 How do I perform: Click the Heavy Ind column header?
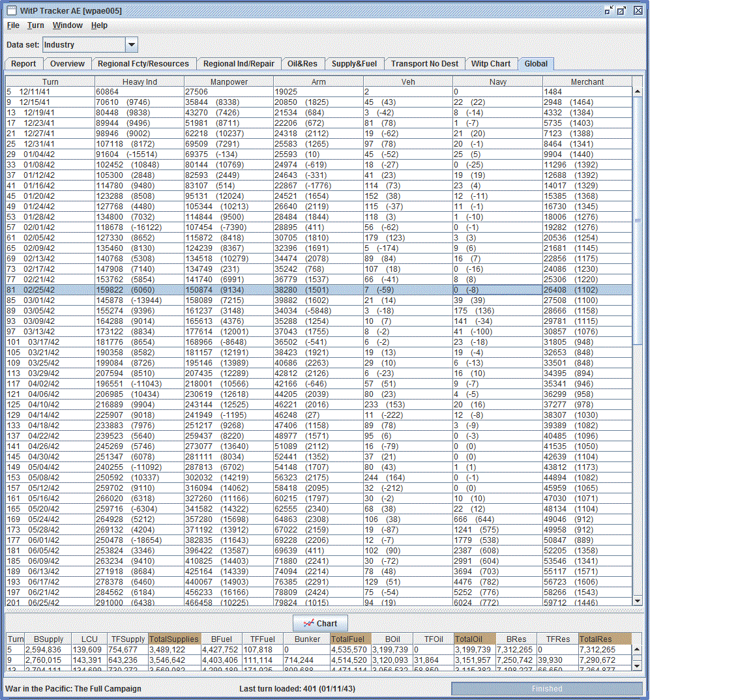[140, 82]
